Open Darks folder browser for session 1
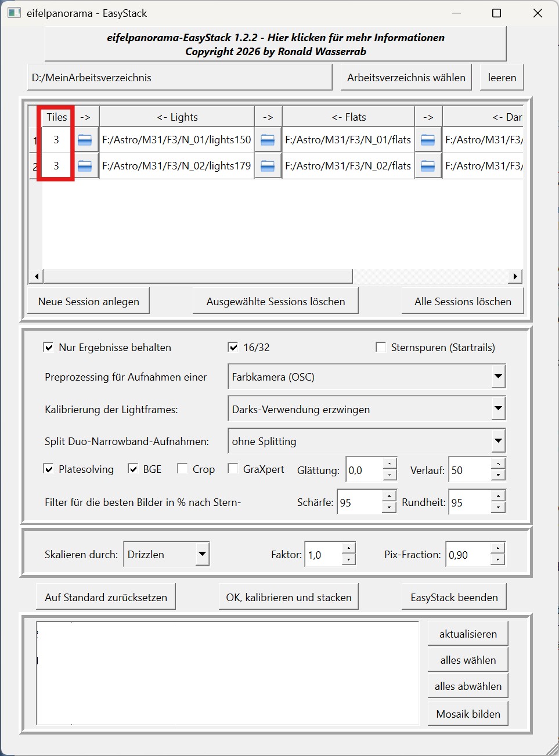The image size is (559, 756). click(428, 140)
